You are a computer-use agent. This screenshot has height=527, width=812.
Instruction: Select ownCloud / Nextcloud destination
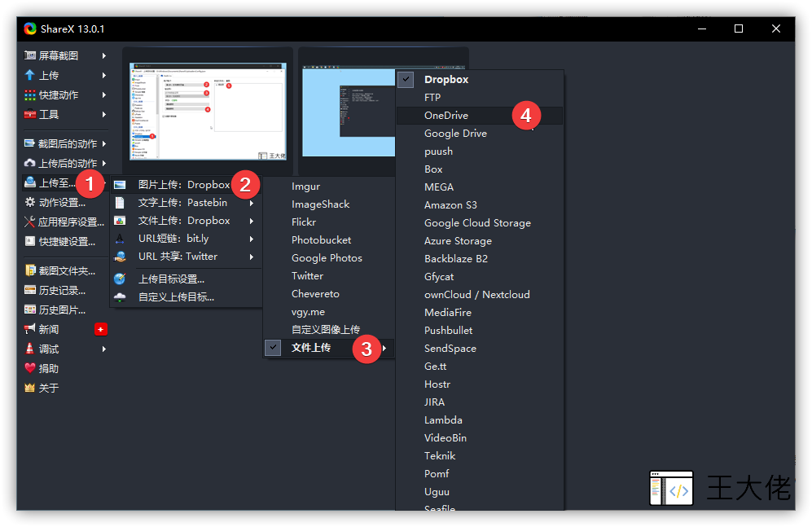[x=480, y=295]
